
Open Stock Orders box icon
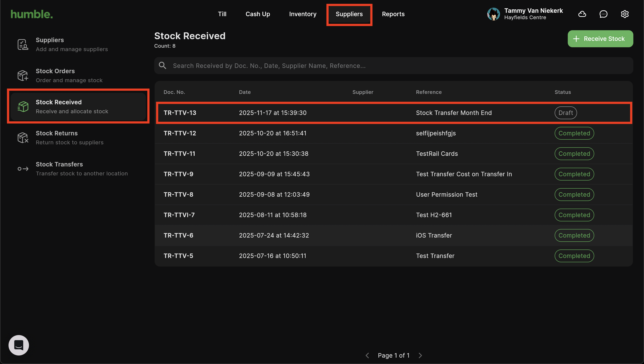click(x=23, y=76)
